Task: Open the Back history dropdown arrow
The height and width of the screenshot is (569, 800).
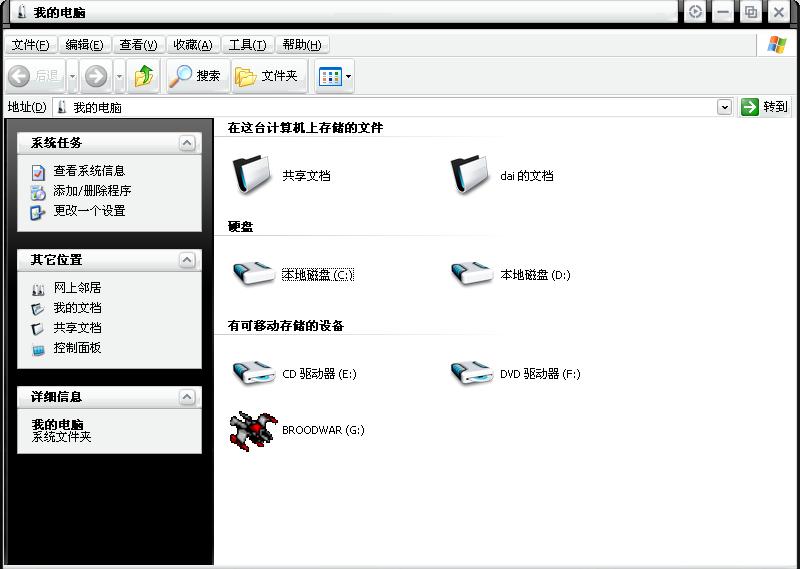Action: 72,76
